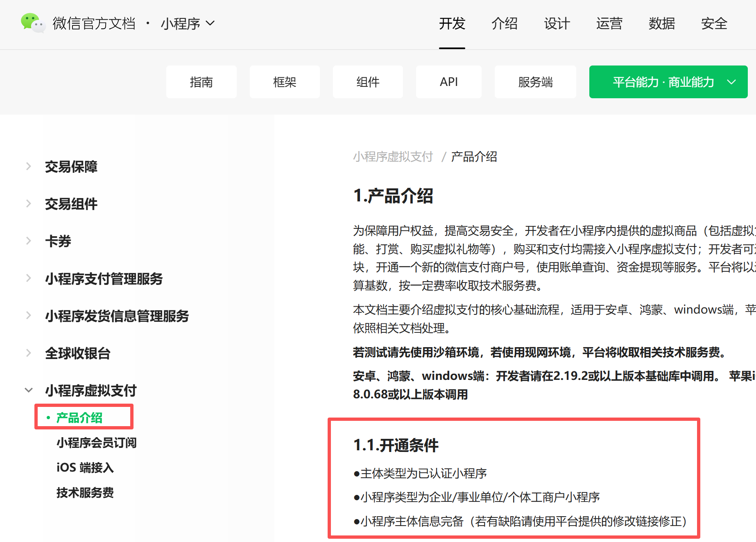Open the 指南 section
This screenshot has height=542, width=756.
[x=201, y=82]
